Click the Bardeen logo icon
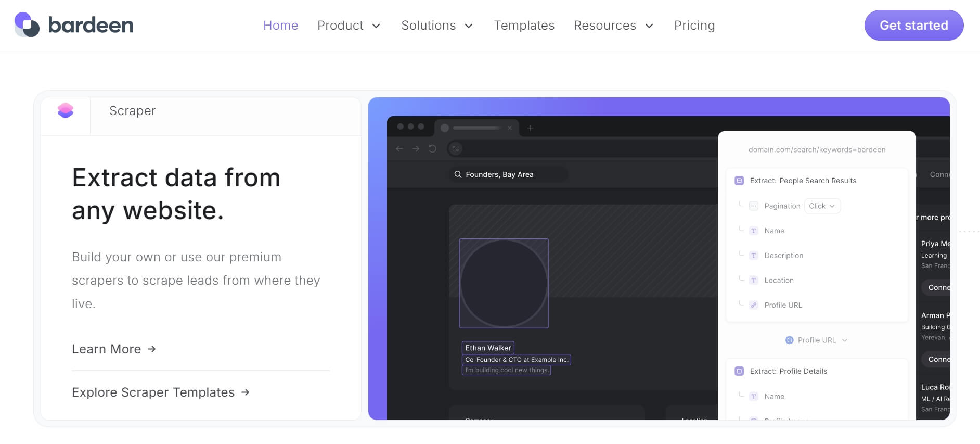 (x=27, y=25)
